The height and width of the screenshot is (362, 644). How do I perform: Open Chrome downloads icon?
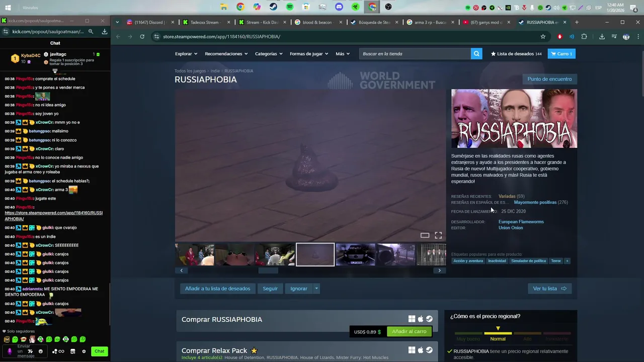pyautogui.click(x=602, y=37)
